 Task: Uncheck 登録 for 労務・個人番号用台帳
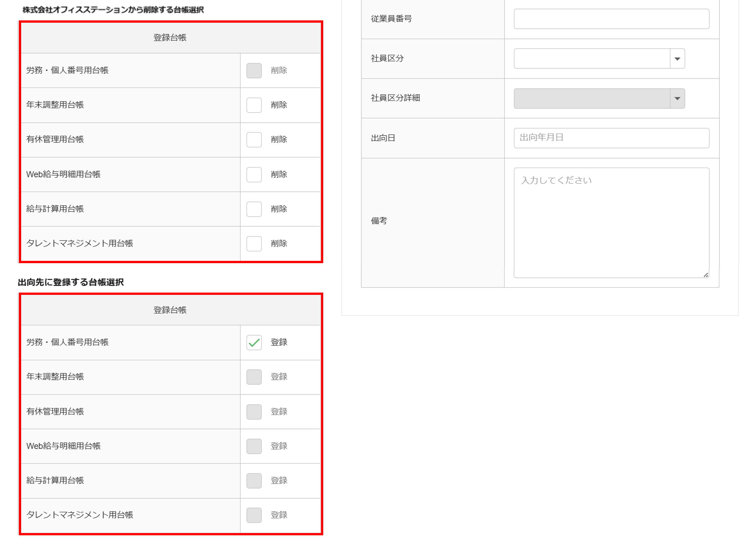click(254, 342)
